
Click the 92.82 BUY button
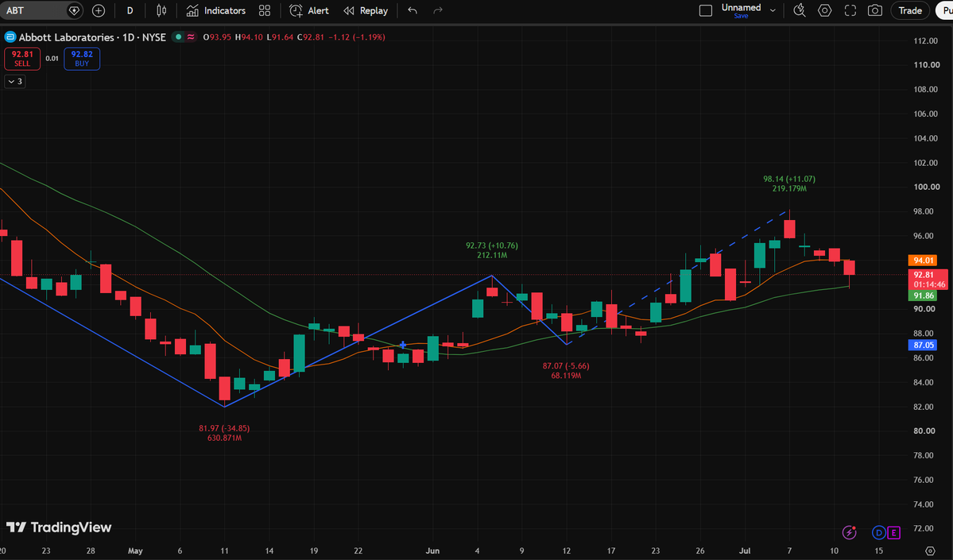[x=82, y=58]
